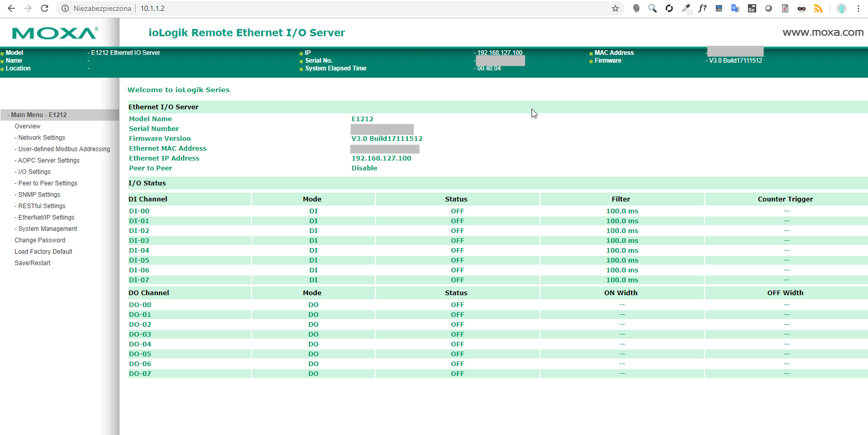Bookmark this page with the star icon
Screen dimensions: 868x435
(615, 8)
